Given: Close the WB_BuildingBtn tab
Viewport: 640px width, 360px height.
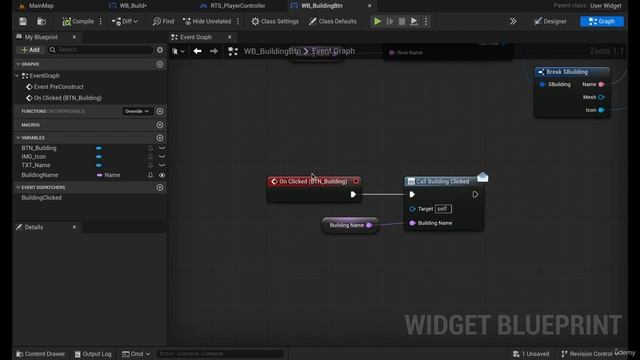Looking at the screenshot, I should tap(369, 6).
